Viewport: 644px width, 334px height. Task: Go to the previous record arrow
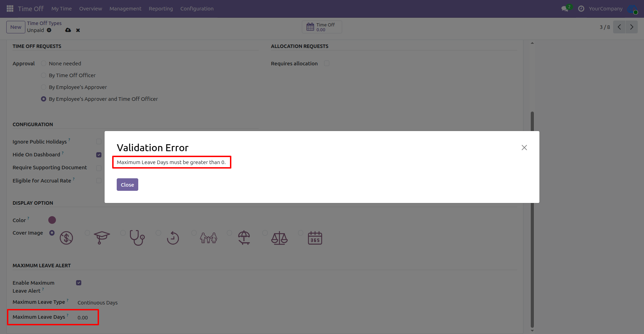point(619,27)
